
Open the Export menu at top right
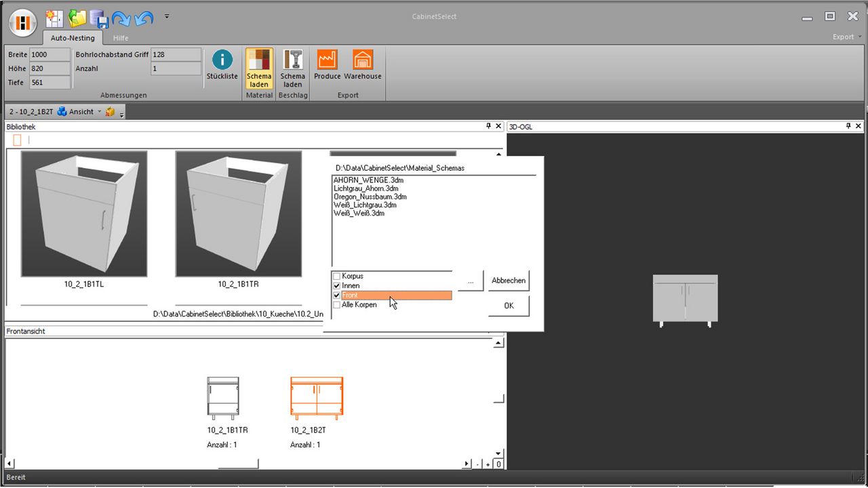coord(847,37)
